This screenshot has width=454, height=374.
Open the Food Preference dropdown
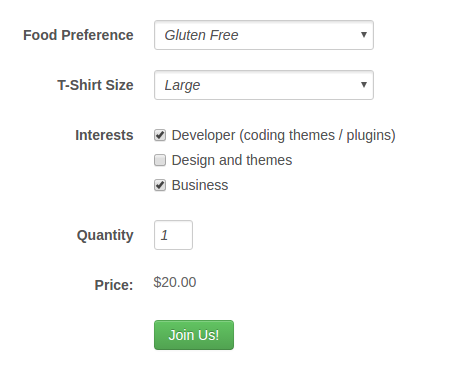click(x=264, y=35)
